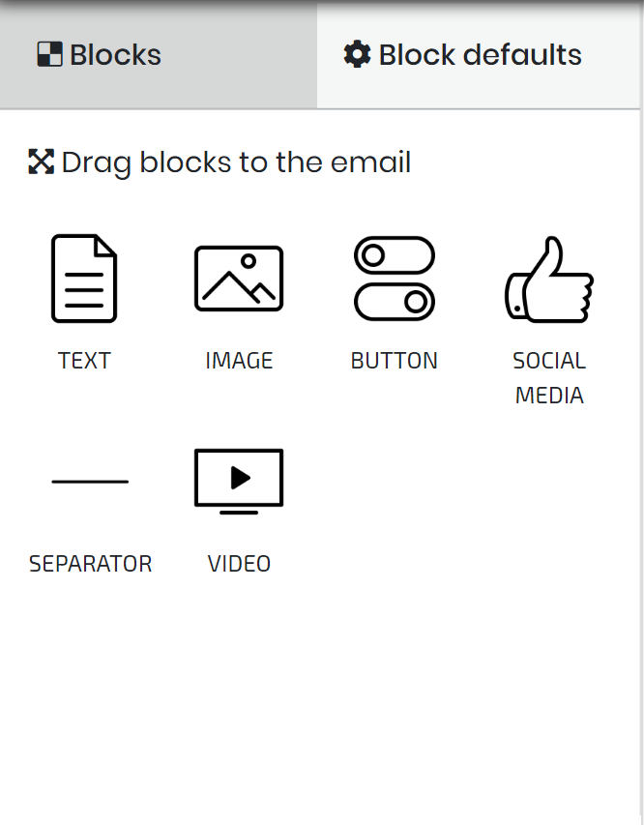Click the VIDEO label
Screen dimensions: 644x825
pos(239,564)
